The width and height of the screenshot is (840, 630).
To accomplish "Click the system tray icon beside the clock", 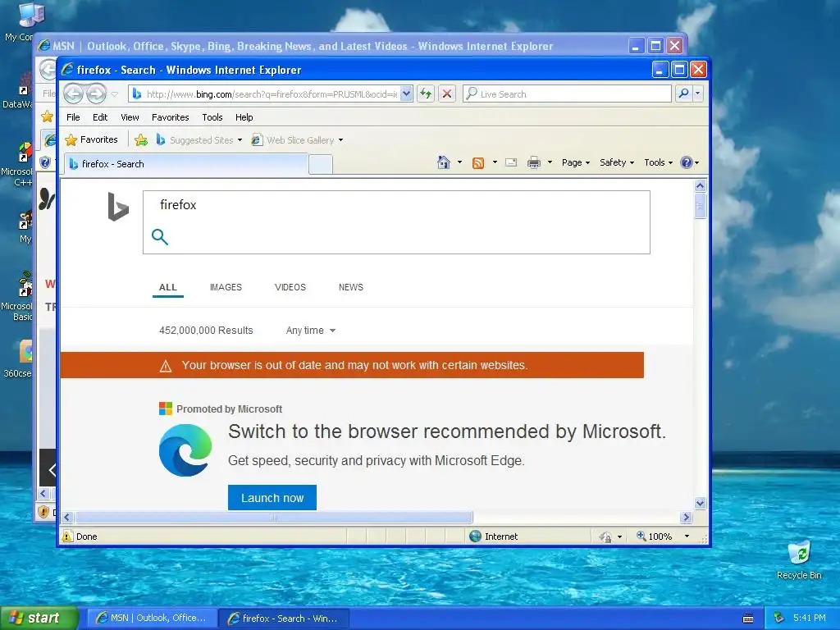I will (779, 618).
